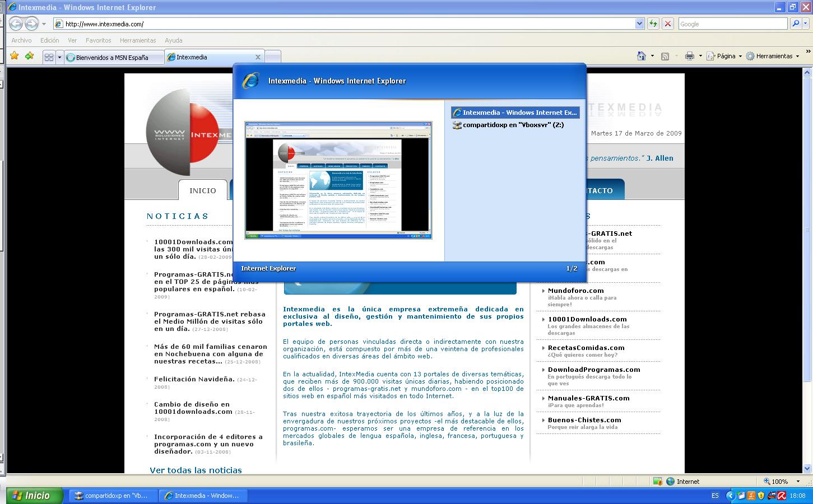
Task: Click the address bar URL field
Action: pyautogui.click(x=344, y=24)
